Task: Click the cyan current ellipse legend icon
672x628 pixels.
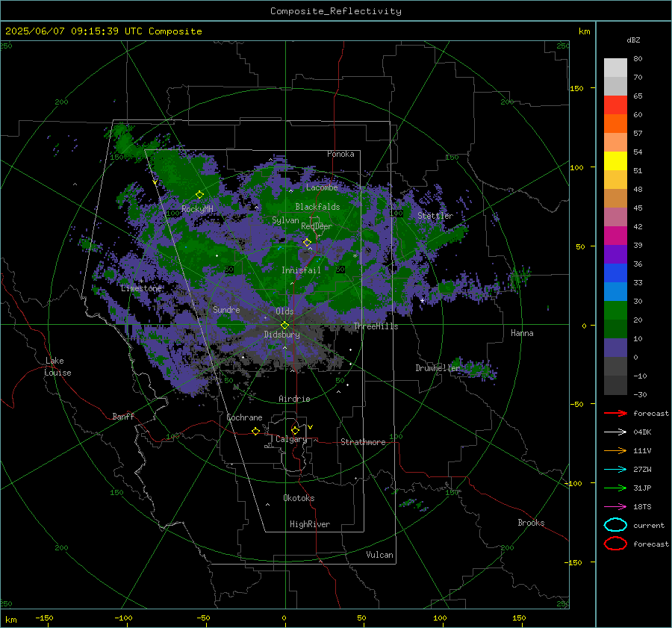Action: coord(615,525)
